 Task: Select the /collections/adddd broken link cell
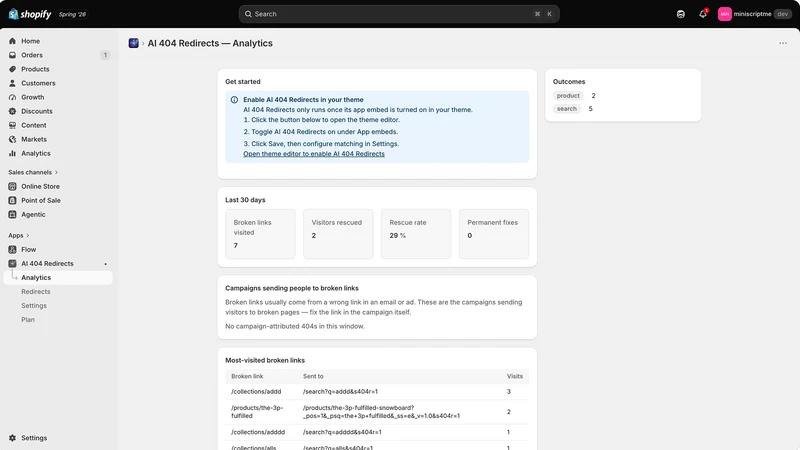(258, 432)
